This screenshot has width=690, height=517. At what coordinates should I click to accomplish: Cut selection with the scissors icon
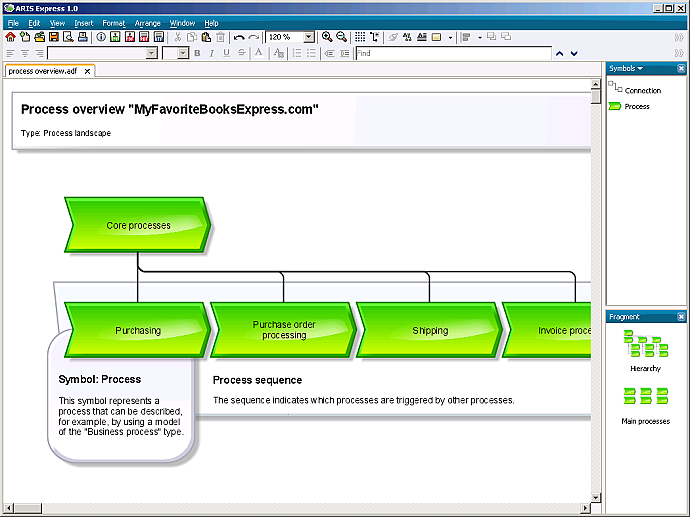178,37
